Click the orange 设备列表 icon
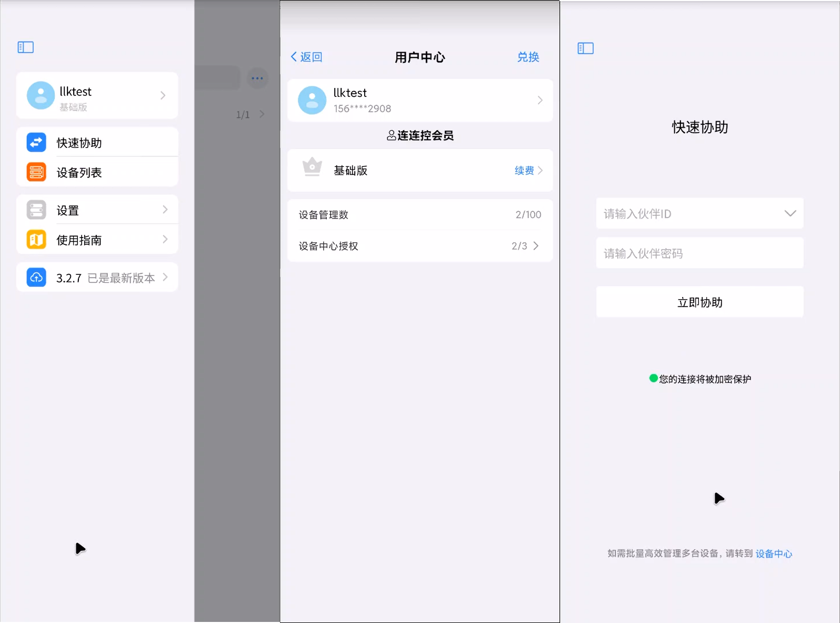This screenshot has width=840, height=623. click(36, 172)
